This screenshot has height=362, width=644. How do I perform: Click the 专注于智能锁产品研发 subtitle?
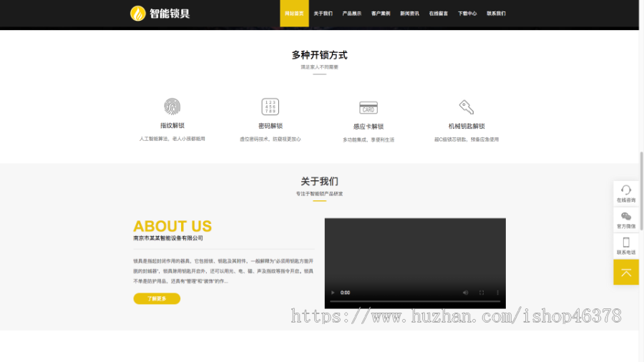(x=320, y=194)
